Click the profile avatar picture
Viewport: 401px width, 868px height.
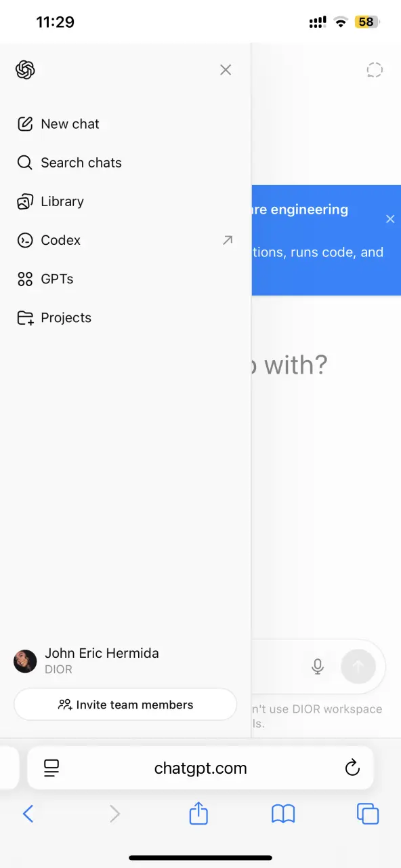pyautogui.click(x=25, y=661)
